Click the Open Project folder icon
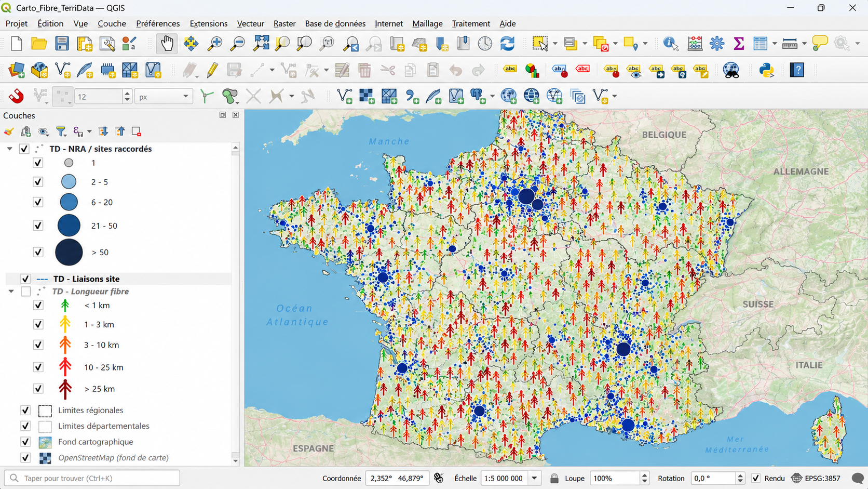Screen dimensions: 868x489 click(39, 44)
